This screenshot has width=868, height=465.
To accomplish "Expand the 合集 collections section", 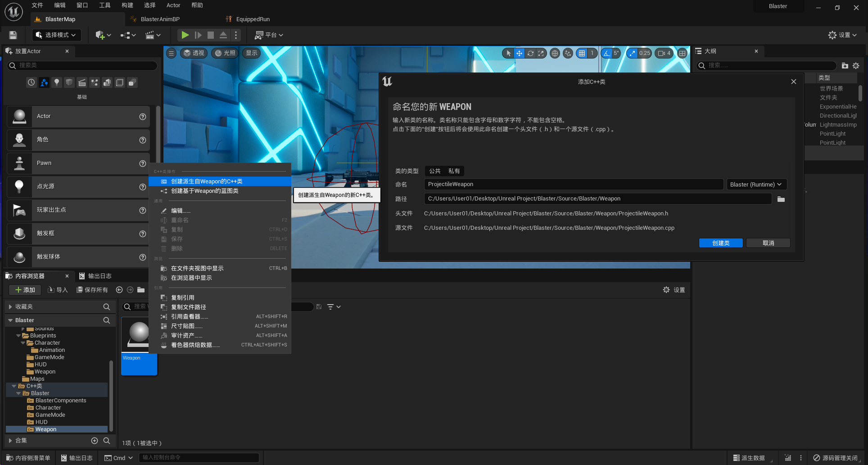I will 10,441.
